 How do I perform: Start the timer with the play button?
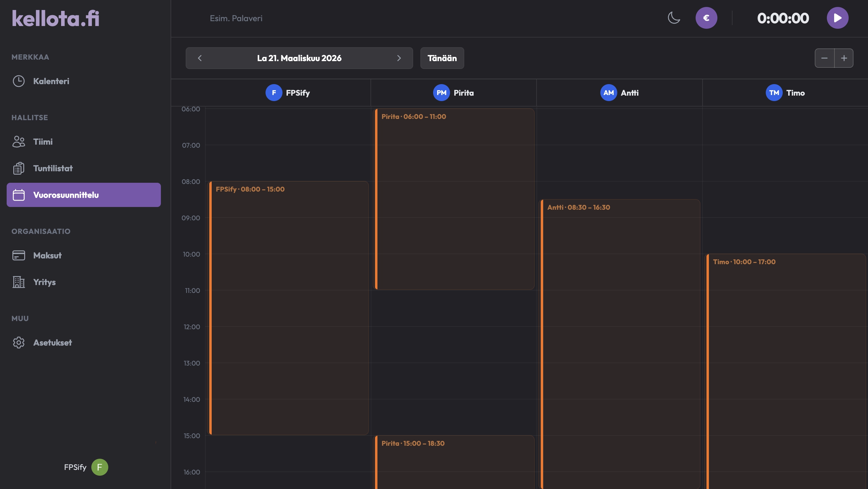837,18
